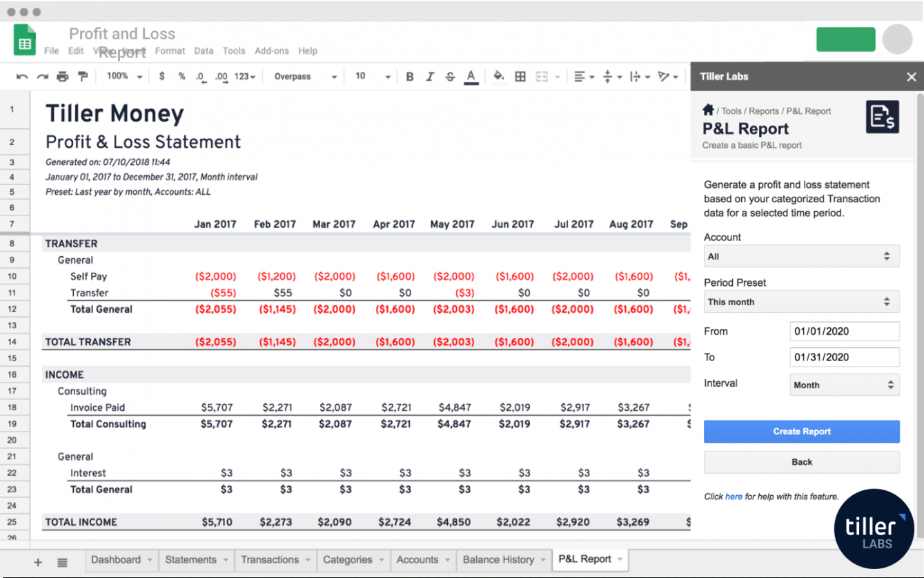Open text wrapping options
The width and height of the screenshot is (924, 578).
pyautogui.click(x=640, y=77)
